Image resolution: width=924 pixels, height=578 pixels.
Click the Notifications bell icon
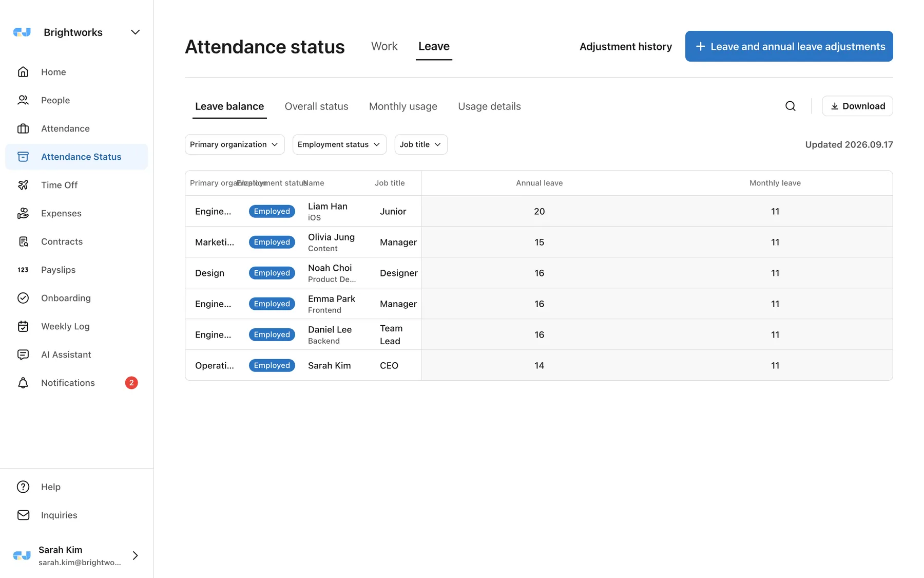pyautogui.click(x=23, y=383)
